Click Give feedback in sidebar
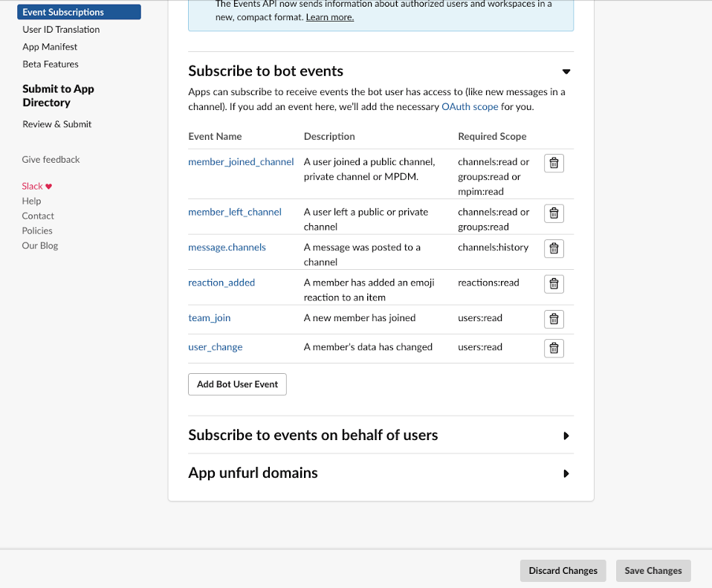The height and width of the screenshot is (588, 712). point(51,159)
